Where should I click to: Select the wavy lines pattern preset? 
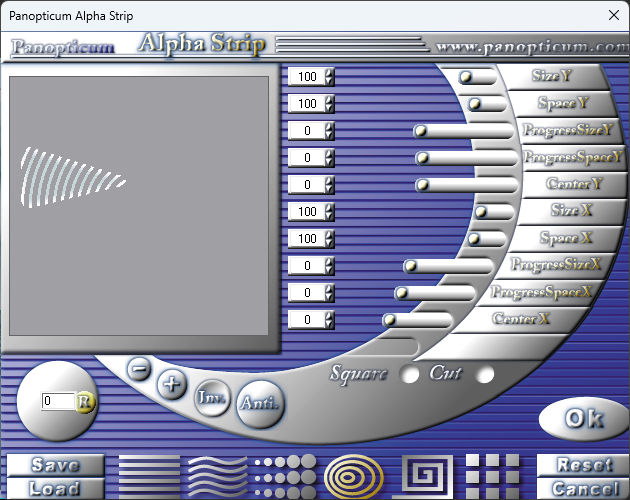pyautogui.click(x=218, y=477)
